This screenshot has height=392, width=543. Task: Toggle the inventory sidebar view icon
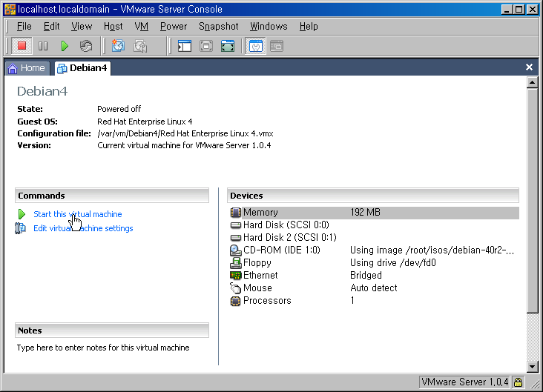coord(185,46)
